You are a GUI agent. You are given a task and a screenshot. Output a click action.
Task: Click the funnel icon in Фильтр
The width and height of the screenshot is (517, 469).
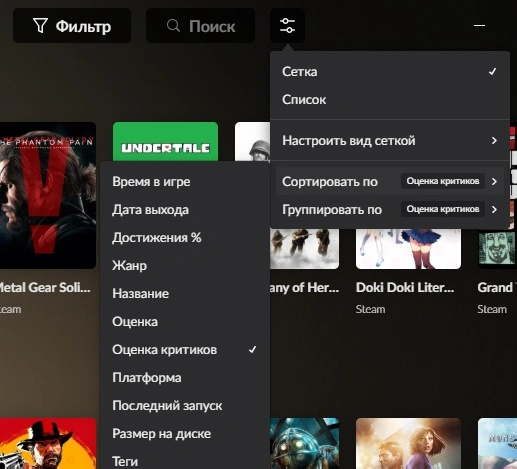tap(40, 26)
